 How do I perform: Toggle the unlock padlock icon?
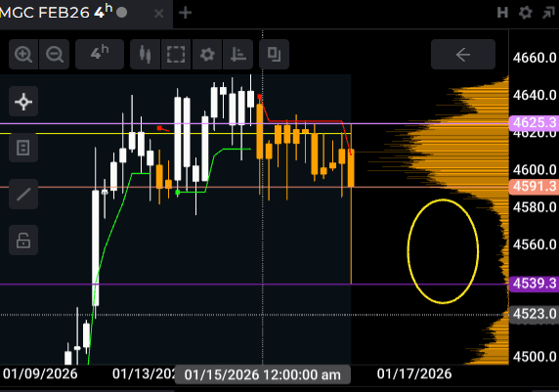click(x=23, y=240)
